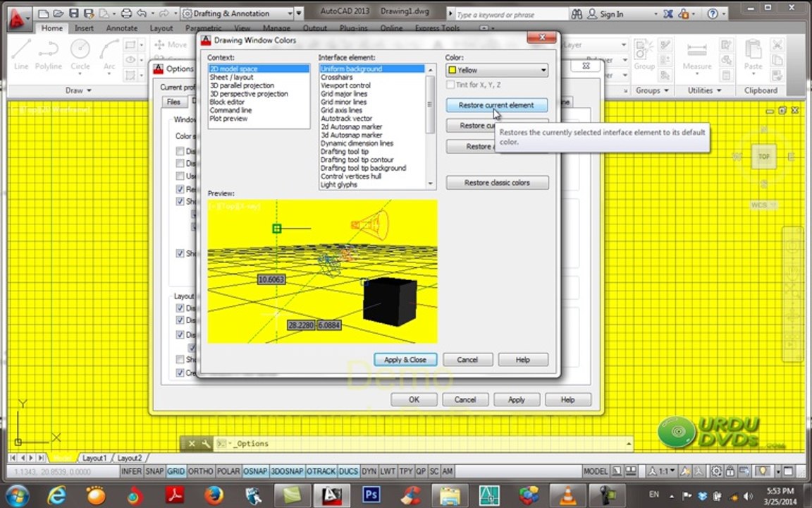812x508 pixels.
Task: Expand the Groups panel dropdown
Action: (x=652, y=90)
